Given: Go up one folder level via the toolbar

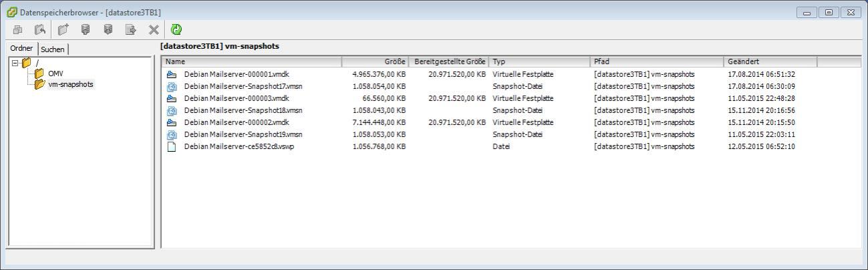Looking at the screenshot, I should 40,29.
